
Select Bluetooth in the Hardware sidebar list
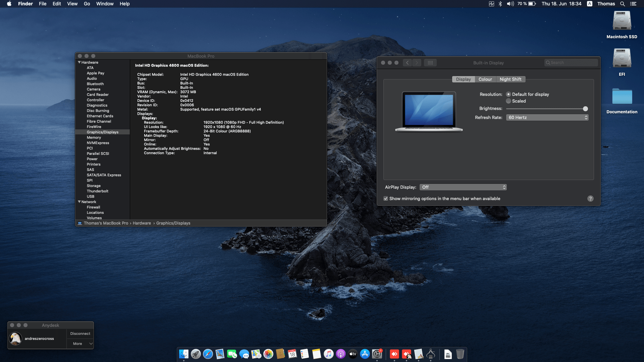pyautogui.click(x=95, y=84)
